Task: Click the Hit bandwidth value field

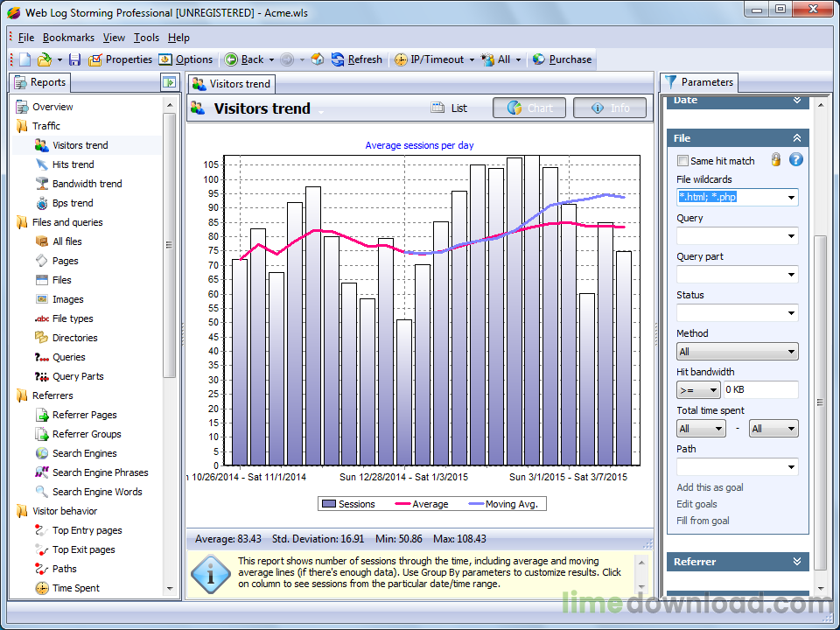Action: 759,390
